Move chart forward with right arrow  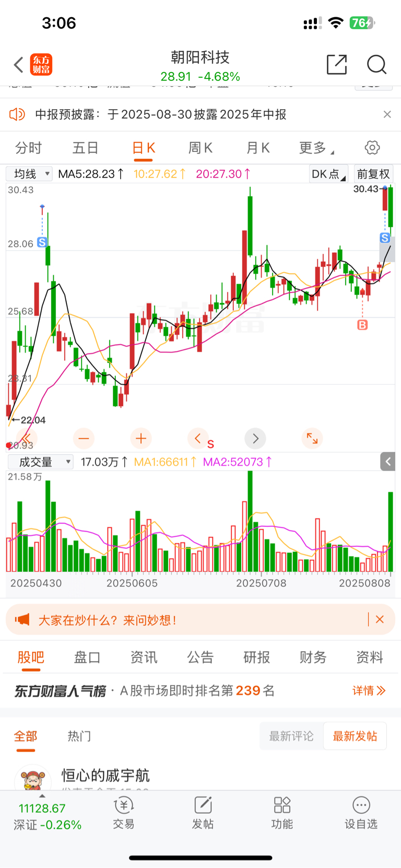pyautogui.click(x=255, y=439)
